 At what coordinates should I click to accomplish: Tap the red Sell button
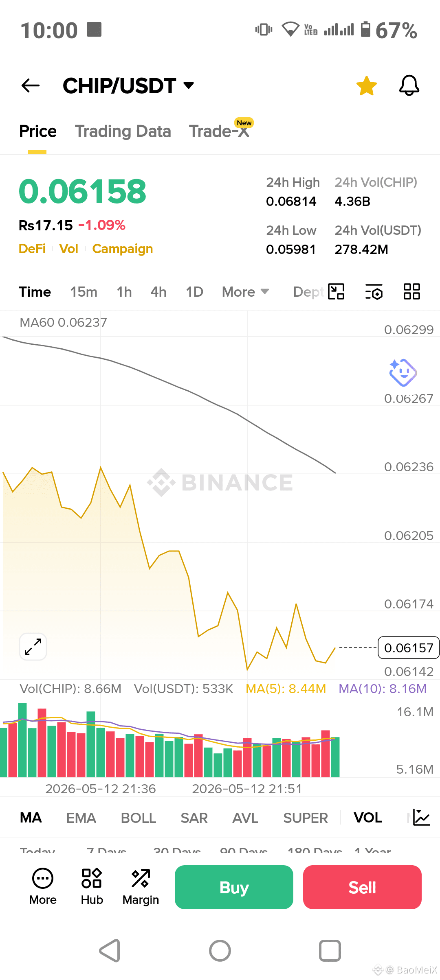pyautogui.click(x=362, y=887)
